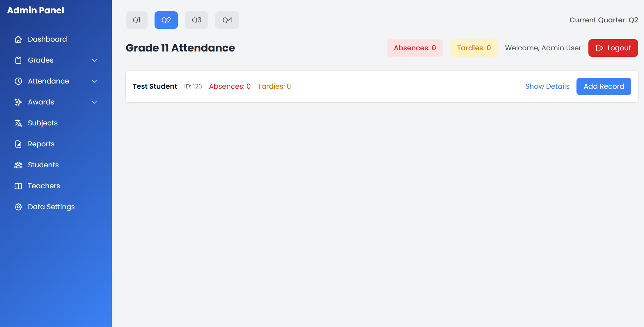
Task: Click the Dashboard home icon
Action: pyautogui.click(x=18, y=39)
